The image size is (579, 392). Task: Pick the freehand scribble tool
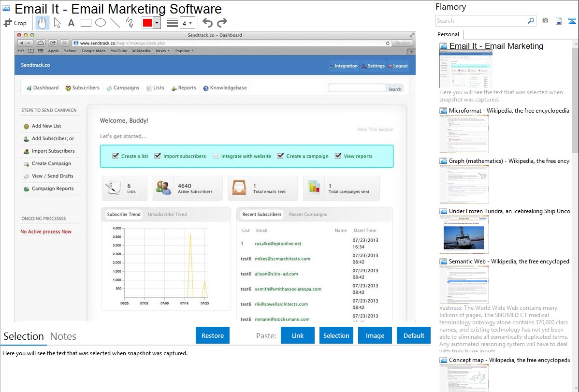(130, 23)
